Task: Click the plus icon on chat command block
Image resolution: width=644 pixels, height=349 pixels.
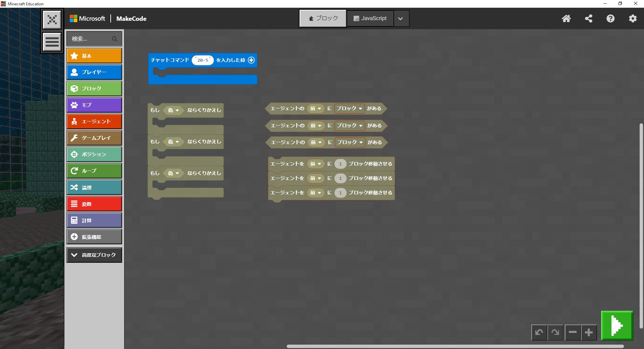Action: (251, 60)
